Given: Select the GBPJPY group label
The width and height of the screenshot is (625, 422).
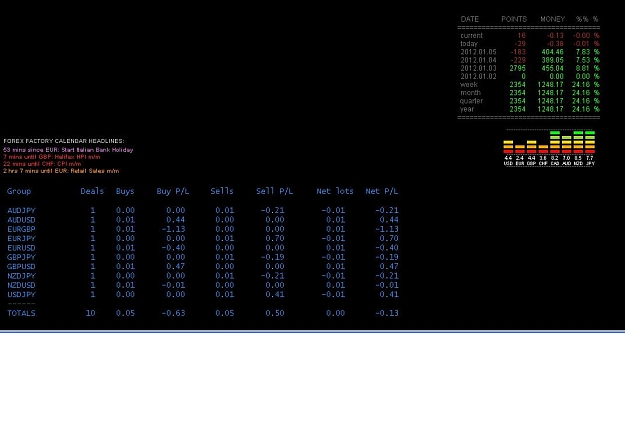Looking at the screenshot, I should point(22,257).
